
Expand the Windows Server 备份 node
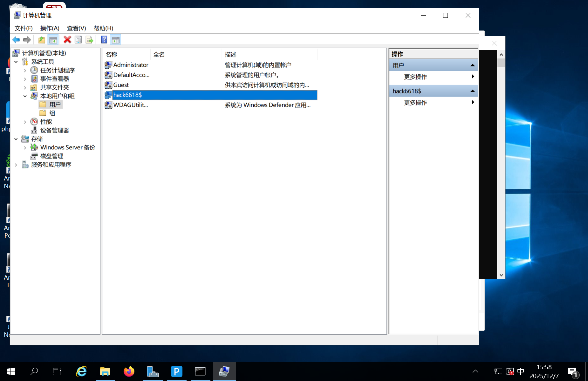(25, 147)
